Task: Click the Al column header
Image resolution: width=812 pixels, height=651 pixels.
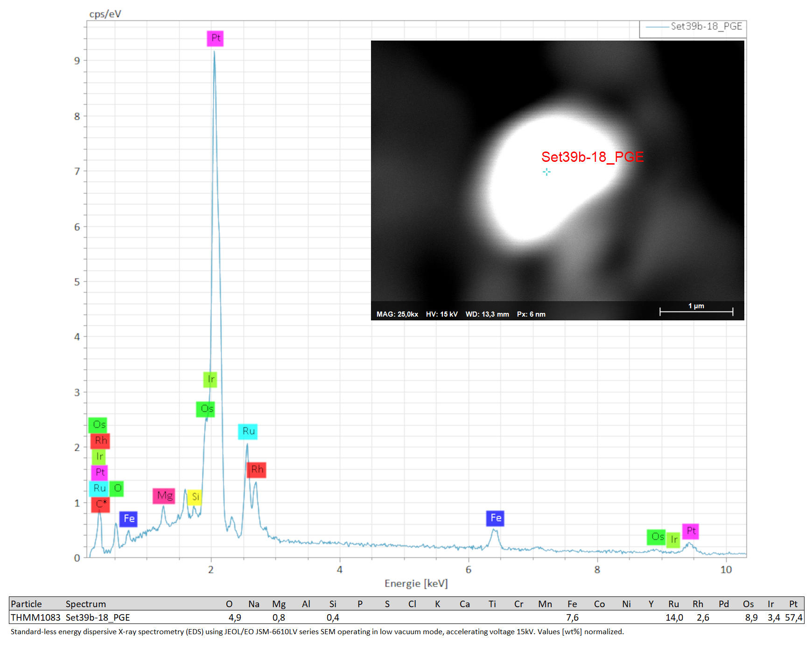Action: click(306, 604)
